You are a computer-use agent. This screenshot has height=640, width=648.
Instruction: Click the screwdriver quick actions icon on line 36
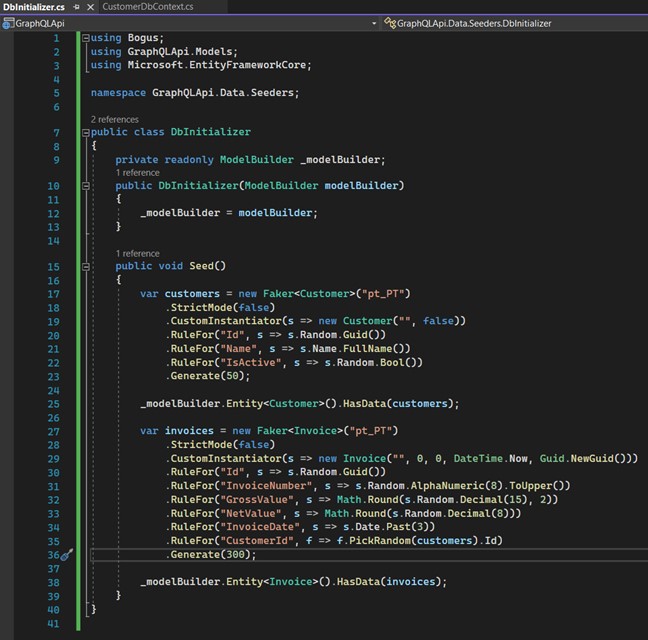(67, 554)
